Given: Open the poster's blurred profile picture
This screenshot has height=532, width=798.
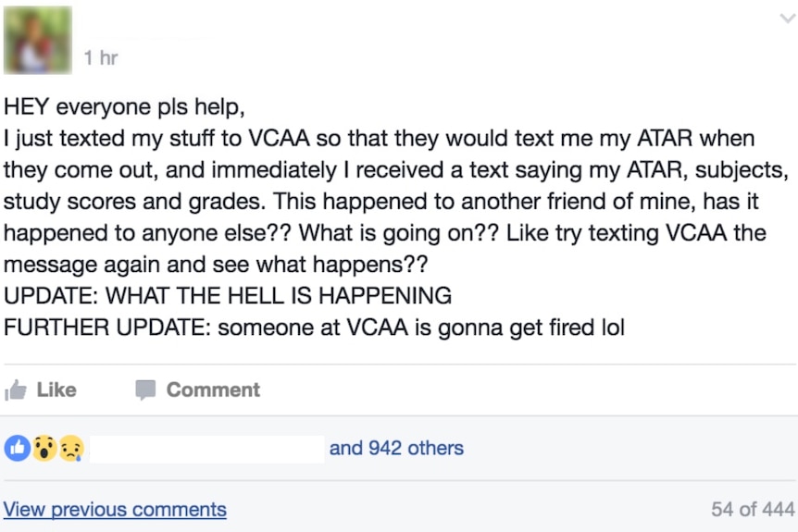Looking at the screenshot, I should click(38, 40).
